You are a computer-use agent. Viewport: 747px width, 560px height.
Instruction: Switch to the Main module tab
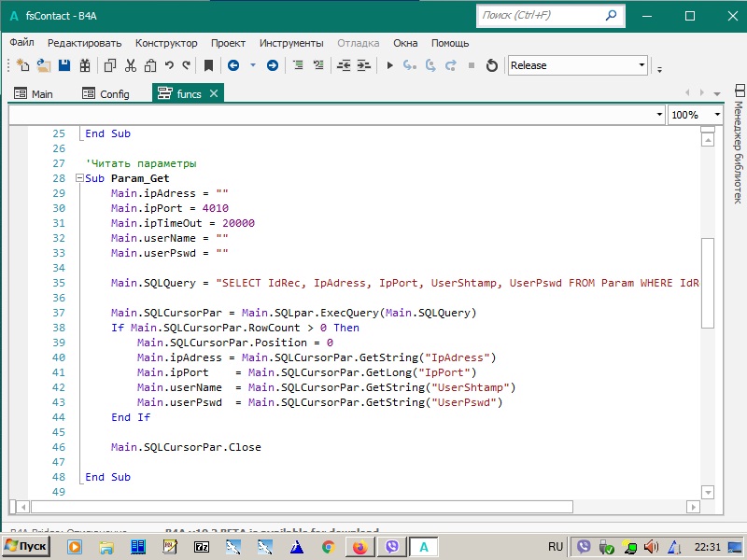(34, 94)
